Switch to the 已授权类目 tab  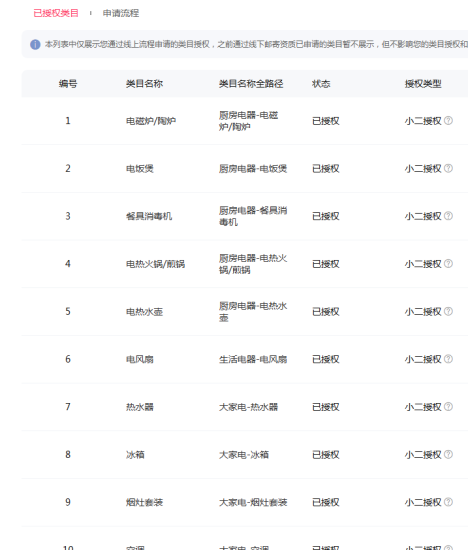[56, 13]
